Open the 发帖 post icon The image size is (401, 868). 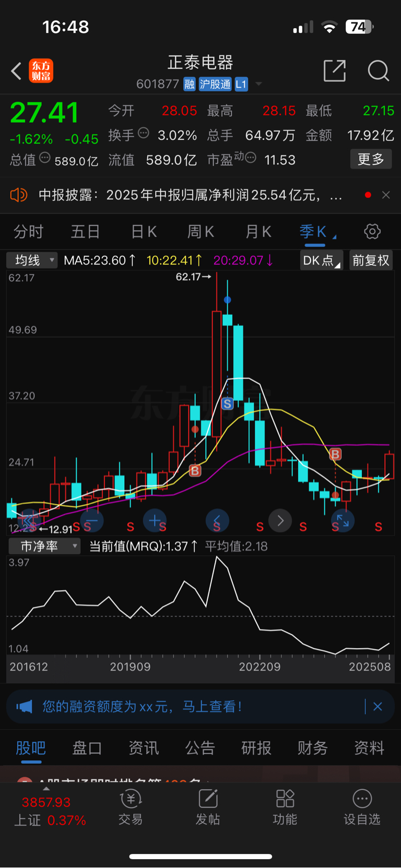click(x=208, y=807)
